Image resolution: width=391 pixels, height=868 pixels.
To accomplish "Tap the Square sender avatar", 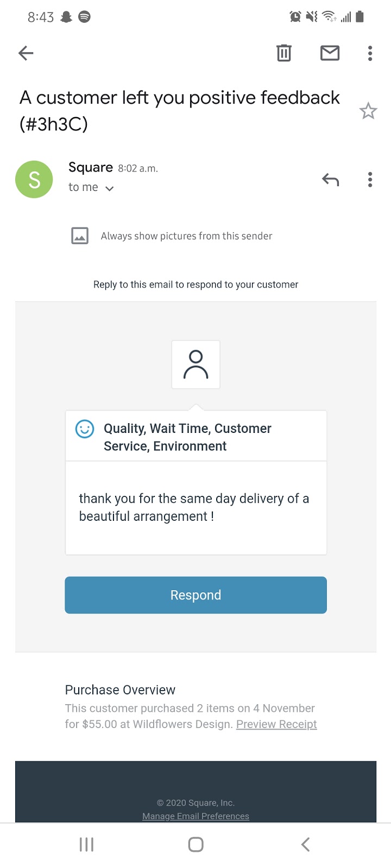I will (34, 179).
